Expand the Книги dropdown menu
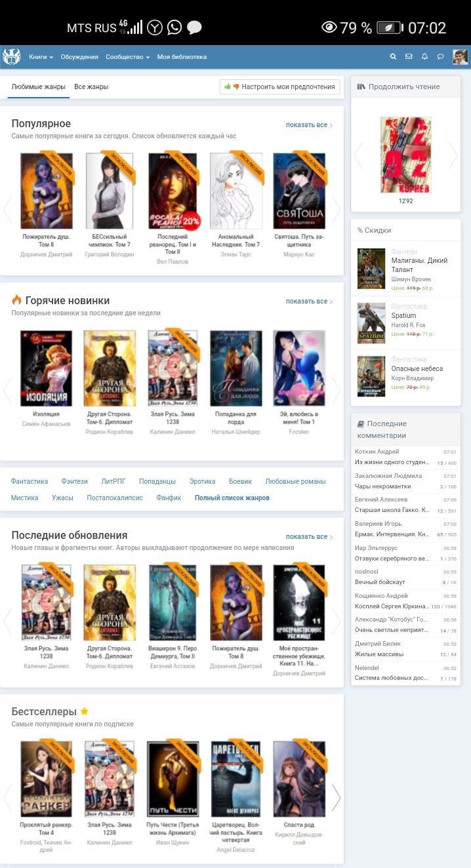The image size is (471, 868). pyautogui.click(x=41, y=57)
